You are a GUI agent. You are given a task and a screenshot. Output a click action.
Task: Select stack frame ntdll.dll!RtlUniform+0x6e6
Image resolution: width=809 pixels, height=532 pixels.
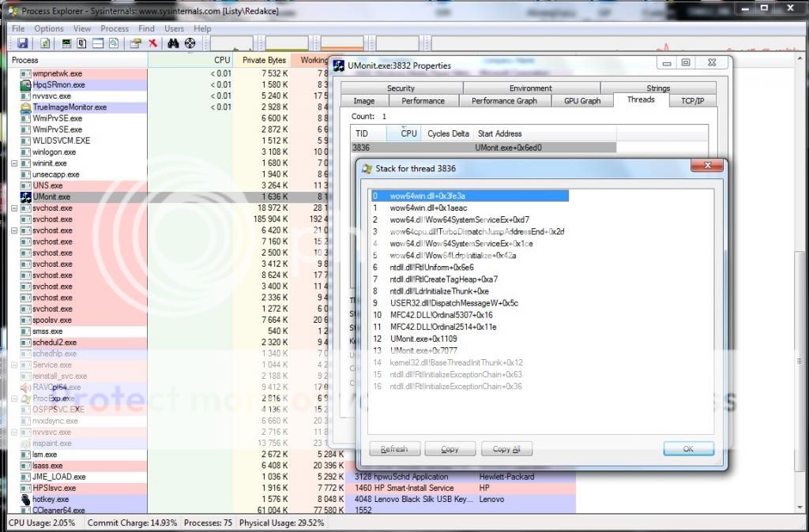pos(470,268)
